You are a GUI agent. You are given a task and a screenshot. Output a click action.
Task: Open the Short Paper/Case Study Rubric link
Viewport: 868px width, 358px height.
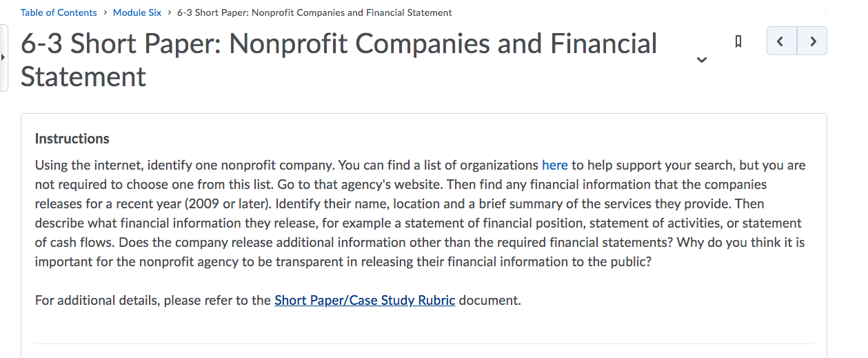pos(365,301)
